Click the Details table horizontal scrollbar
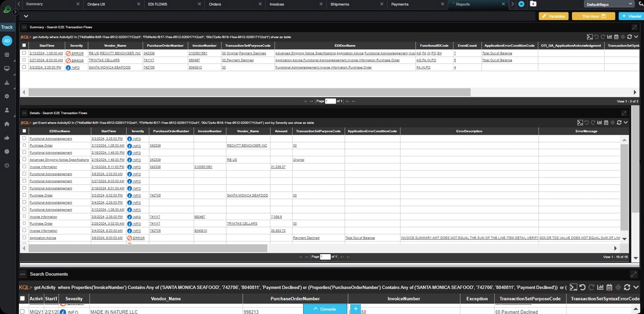The width and height of the screenshot is (644, 314). (x=148, y=248)
